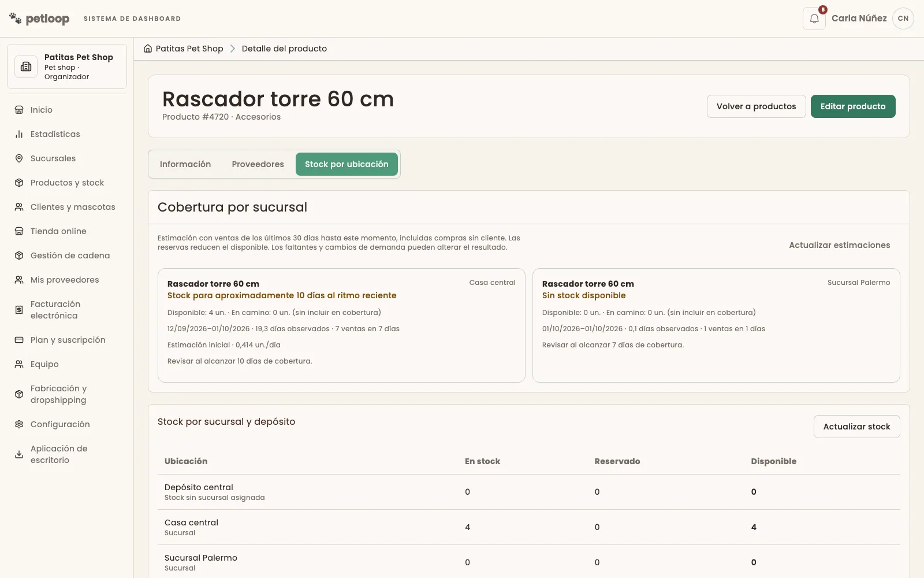Click the Actualizar stock button
The height and width of the screenshot is (578, 924).
click(x=857, y=427)
